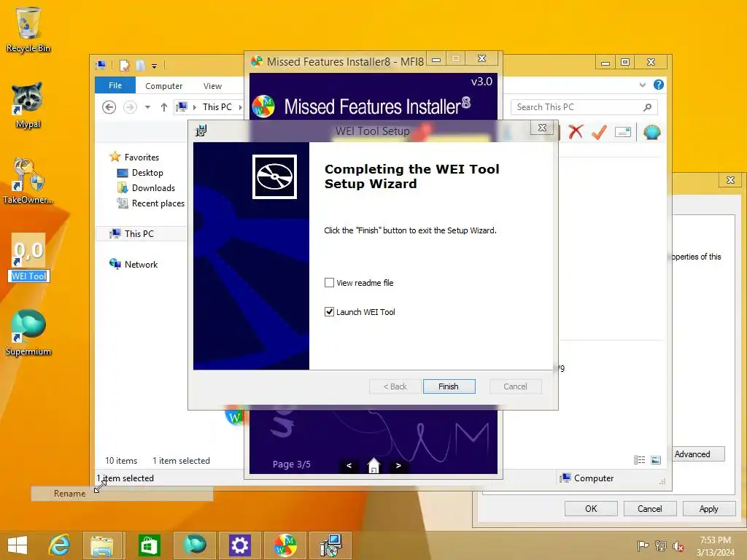Select Recent places in the navigation pane

click(158, 203)
